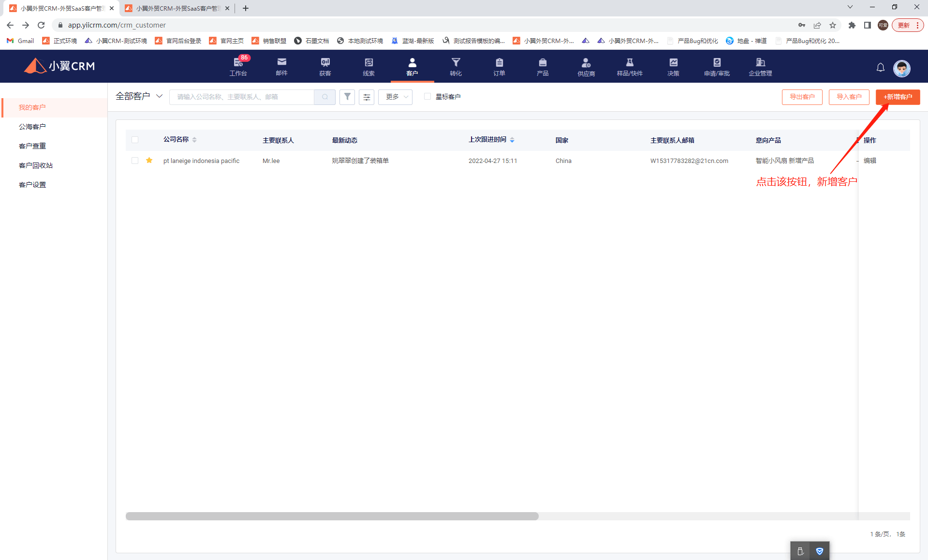Image resolution: width=928 pixels, height=560 pixels.
Task: Open the Chrome tab search chevron
Action: click(x=850, y=7)
